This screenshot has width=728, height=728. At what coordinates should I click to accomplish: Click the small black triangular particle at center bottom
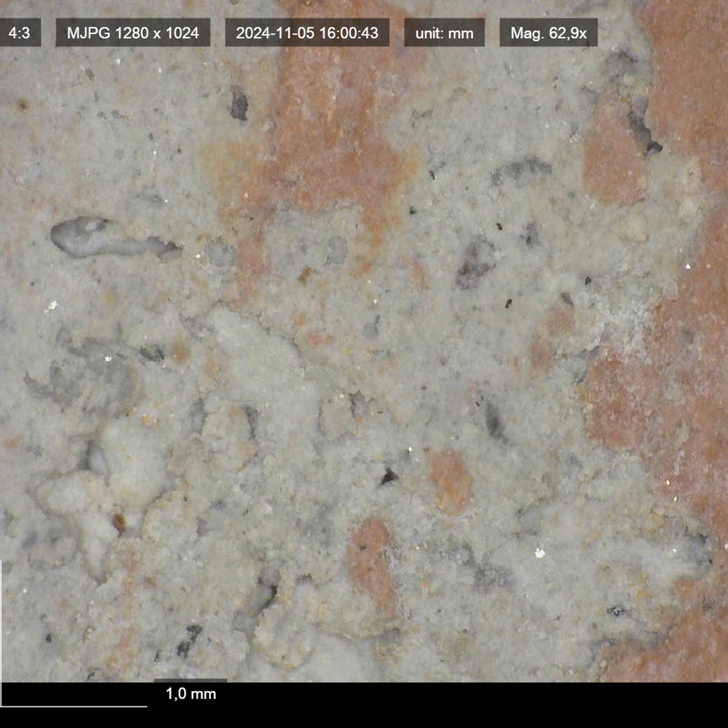pyautogui.click(x=388, y=477)
